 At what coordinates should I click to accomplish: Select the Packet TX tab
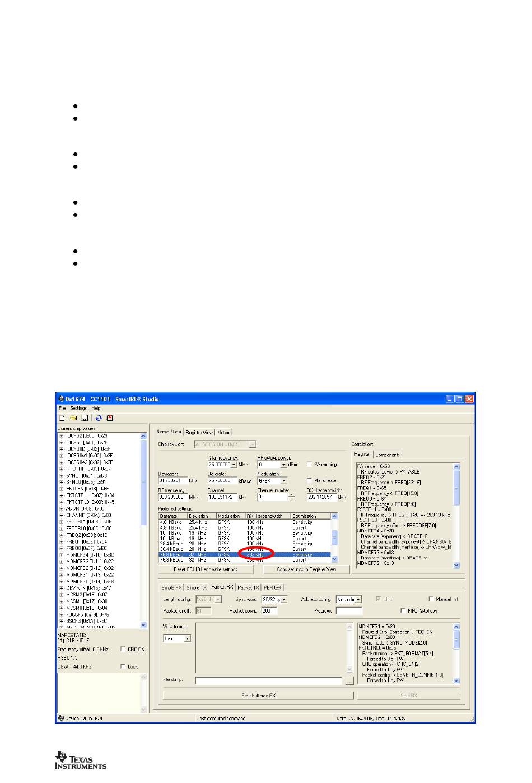point(249,587)
